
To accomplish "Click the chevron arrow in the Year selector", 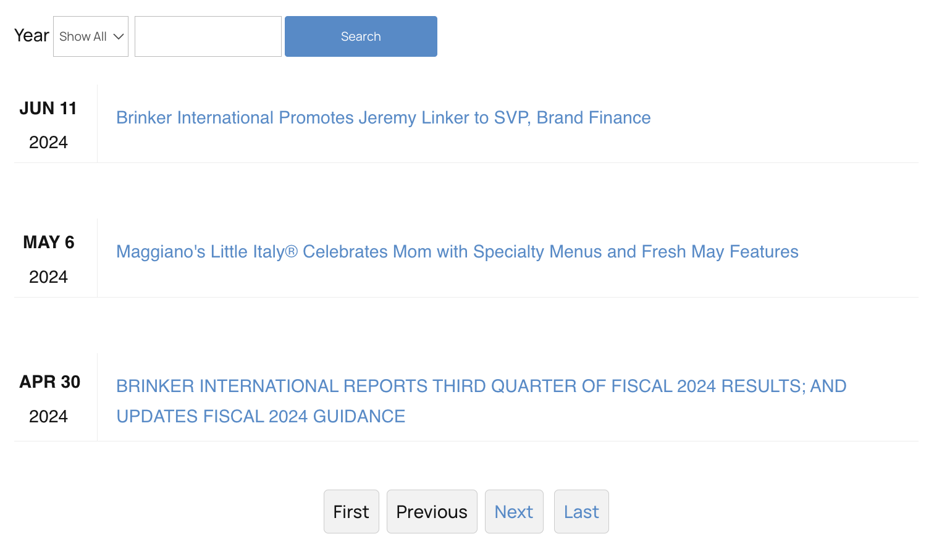I will point(119,36).
